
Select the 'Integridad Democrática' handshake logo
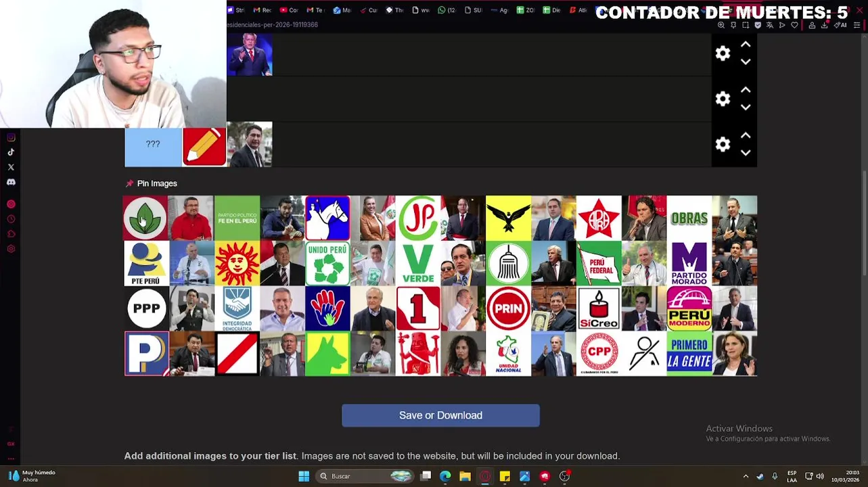click(x=237, y=308)
